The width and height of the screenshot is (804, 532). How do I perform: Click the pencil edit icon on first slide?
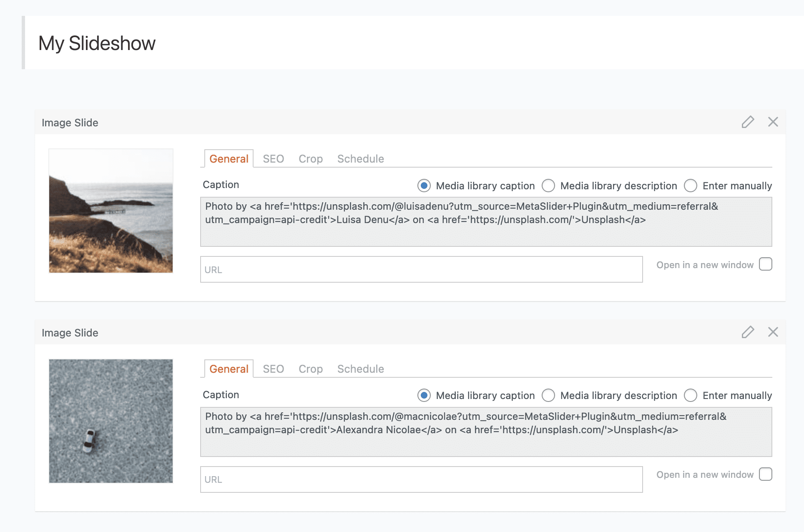[x=748, y=122]
